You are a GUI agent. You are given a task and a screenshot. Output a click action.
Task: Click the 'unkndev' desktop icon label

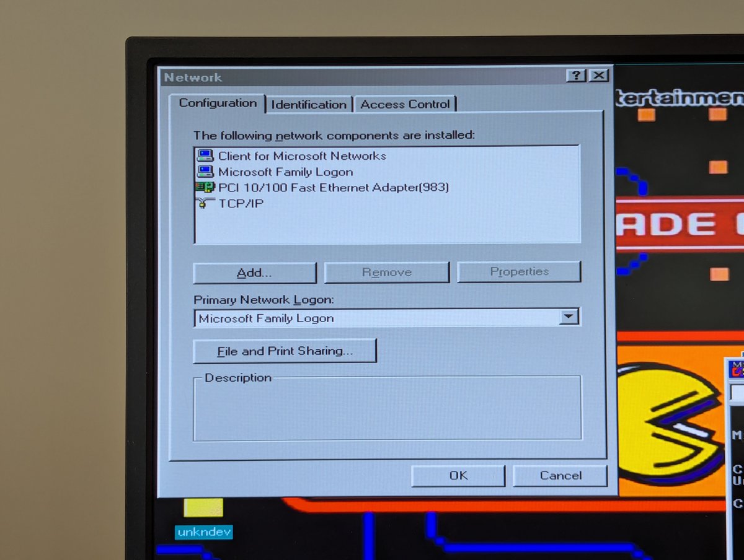204,532
